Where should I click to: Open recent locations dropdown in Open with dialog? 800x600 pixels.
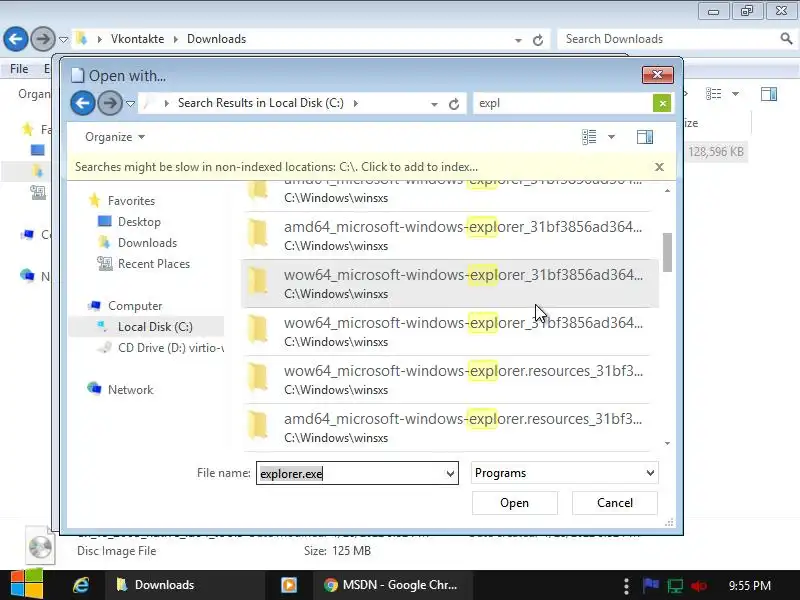pos(131,104)
